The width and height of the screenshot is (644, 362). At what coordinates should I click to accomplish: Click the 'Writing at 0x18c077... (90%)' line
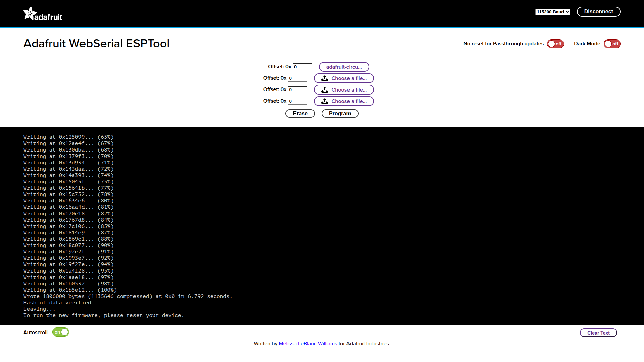pyautogui.click(x=68, y=245)
